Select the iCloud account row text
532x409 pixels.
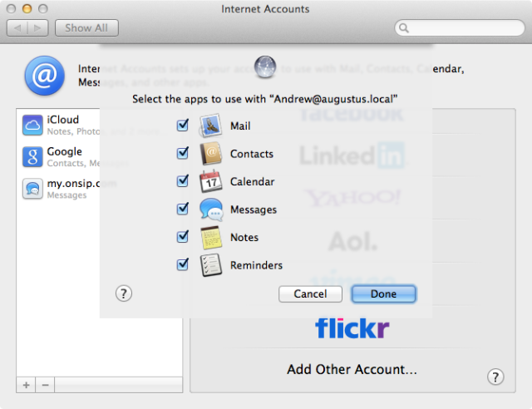point(63,120)
